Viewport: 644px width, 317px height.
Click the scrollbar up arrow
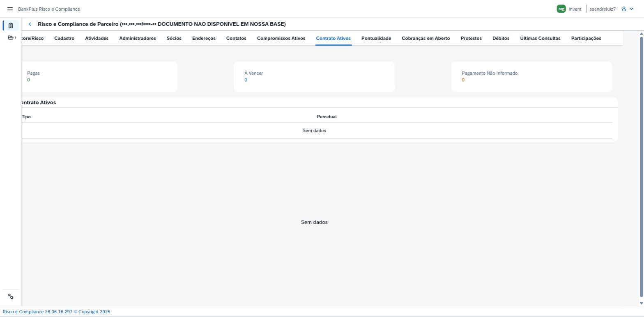coord(642,33)
